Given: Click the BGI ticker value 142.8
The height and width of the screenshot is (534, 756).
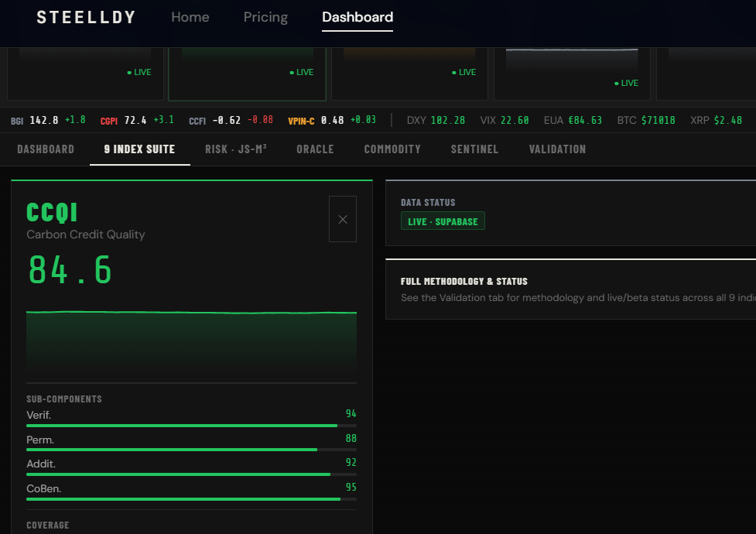Looking at the screenshot, I should 44,120.
